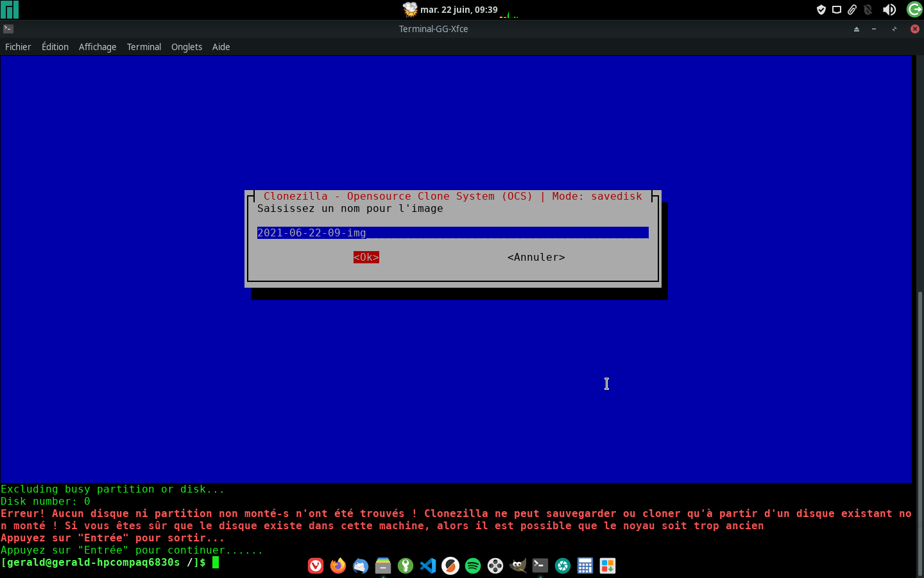Screen dimensions: 924x578
Task: Click the weather icon beside the clock
Action: point(410,10)
